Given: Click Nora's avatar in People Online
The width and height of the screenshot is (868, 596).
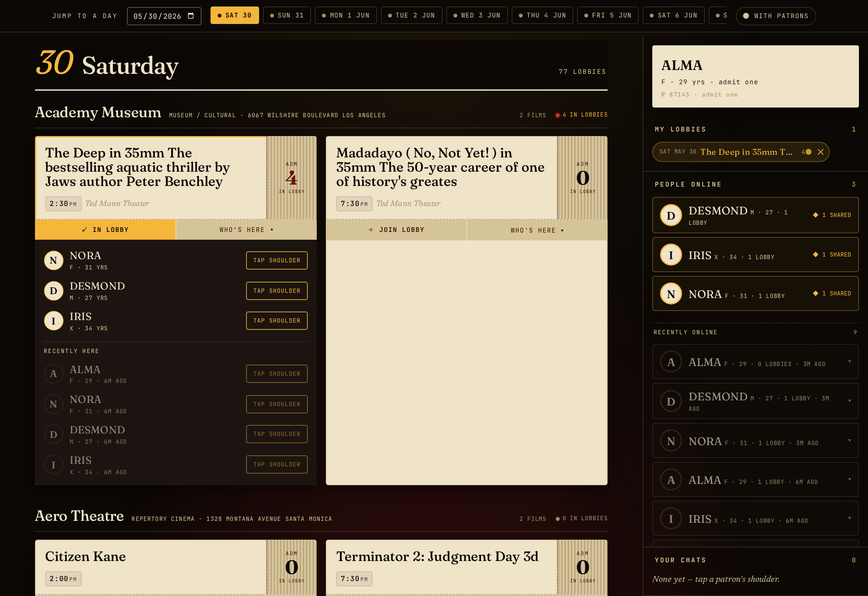Looking at the screenshot, I should point(671,293).
